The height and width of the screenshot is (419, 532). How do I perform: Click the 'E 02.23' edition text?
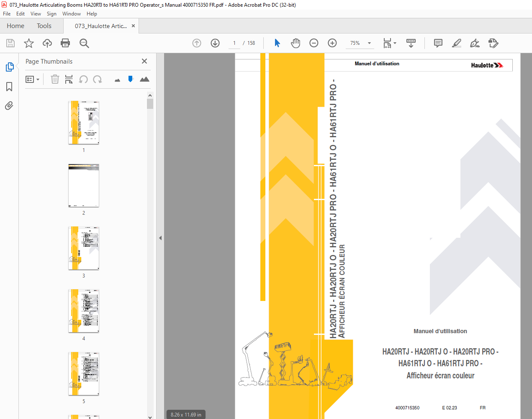pos(450,408)
